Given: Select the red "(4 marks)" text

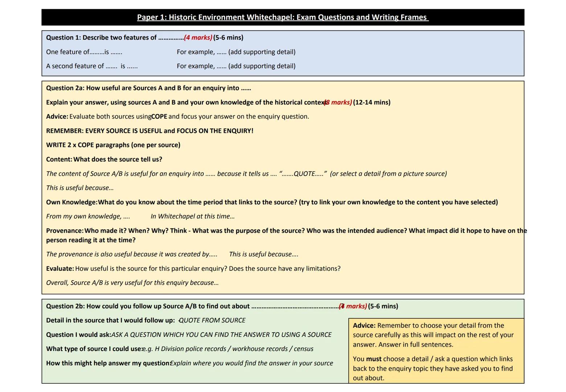Looking at the screenshot, I should (x=198, y=37).
